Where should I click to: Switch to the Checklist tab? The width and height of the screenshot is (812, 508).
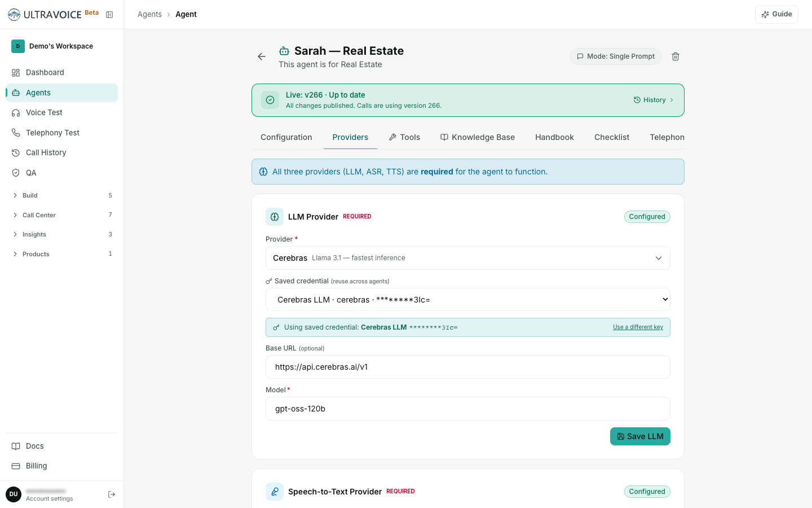(612, 137)
